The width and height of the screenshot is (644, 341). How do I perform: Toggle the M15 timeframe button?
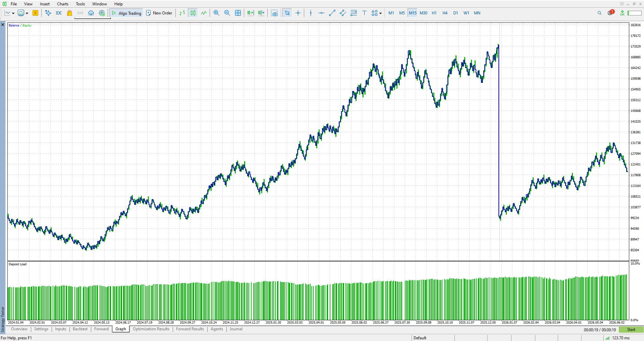[413, 13]
